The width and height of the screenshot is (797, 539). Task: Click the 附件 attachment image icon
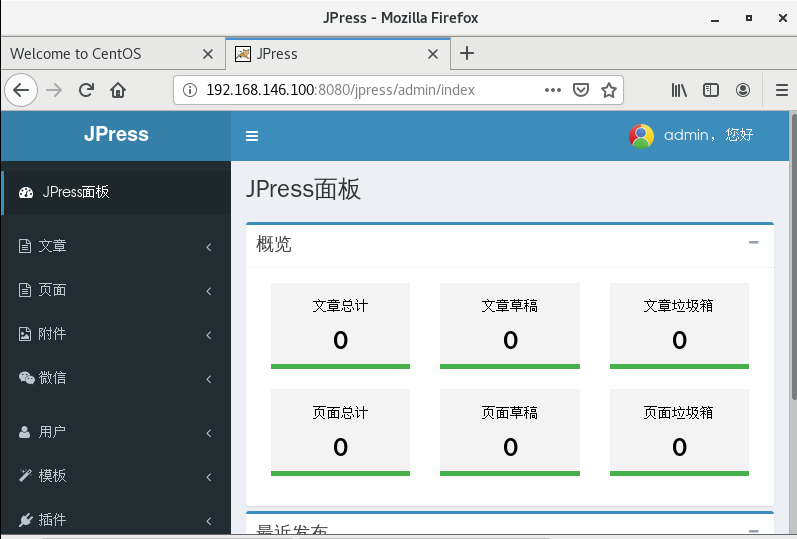(x=25, y=334)
